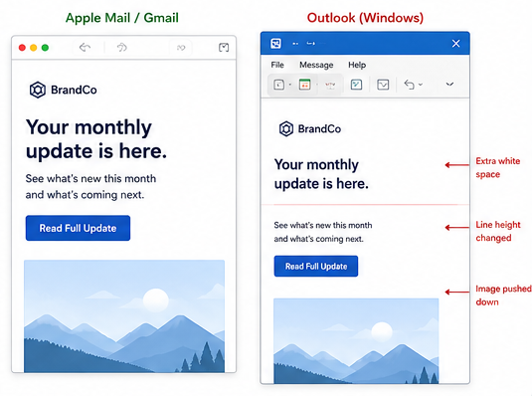The width and height of the screenshot is (532, 396).
Task: Click the quick access dots icon in Outlook title bar
Action: click(295, 44)
